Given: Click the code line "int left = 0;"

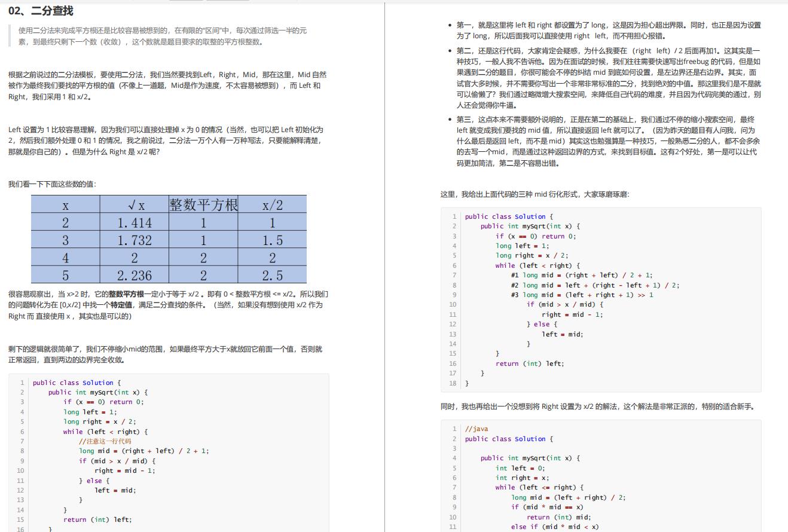Looking at the screenshot, I should [520, 468].
